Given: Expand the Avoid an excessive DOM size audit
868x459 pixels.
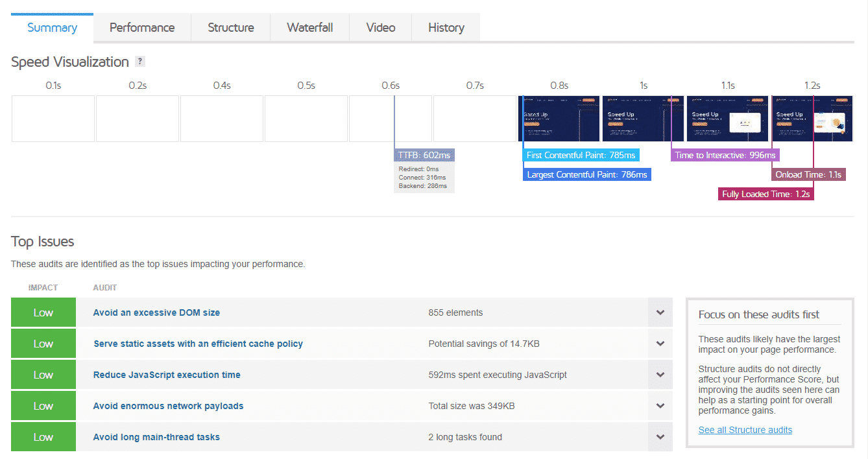Looking at the screenshot, I should pyautogui.click(x=660, y=312).
